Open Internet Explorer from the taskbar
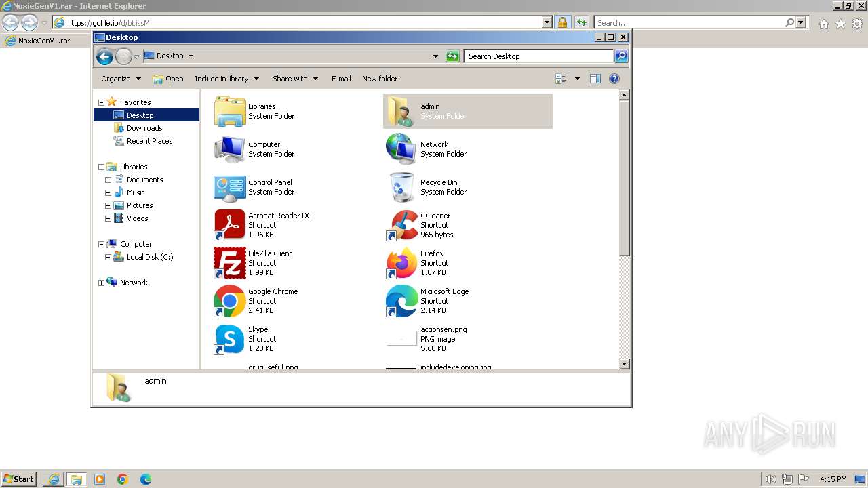868x488 pixels. click(x=54, y=479)
